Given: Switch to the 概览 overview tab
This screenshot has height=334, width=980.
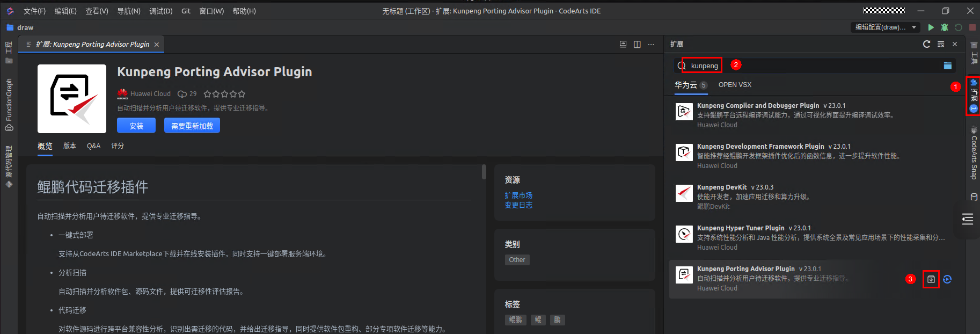Looking at the screenshot, I should pos(45,146).
